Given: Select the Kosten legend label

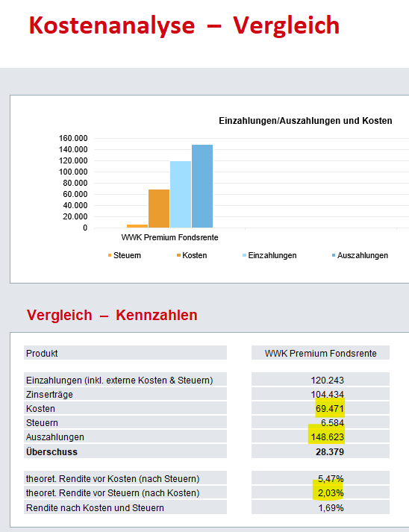Looking at the screenshot, I should 195,255.
